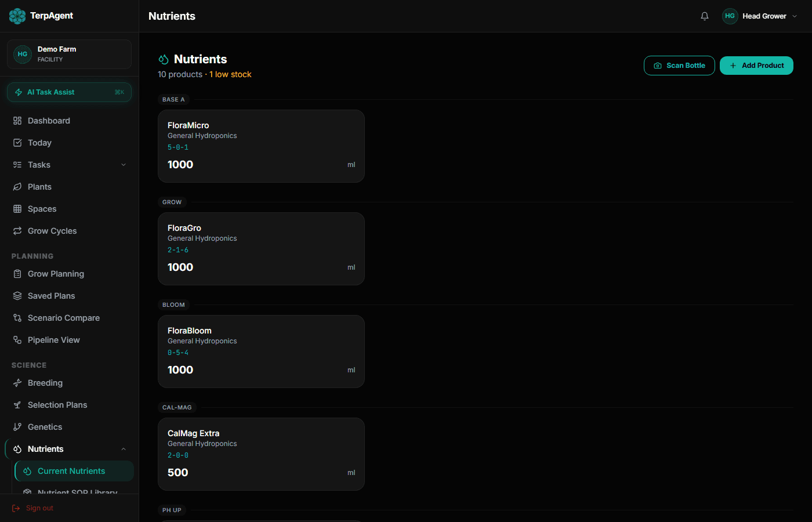
Task: Select Current Nutrients submenu item
Action: tap(71, 471)
